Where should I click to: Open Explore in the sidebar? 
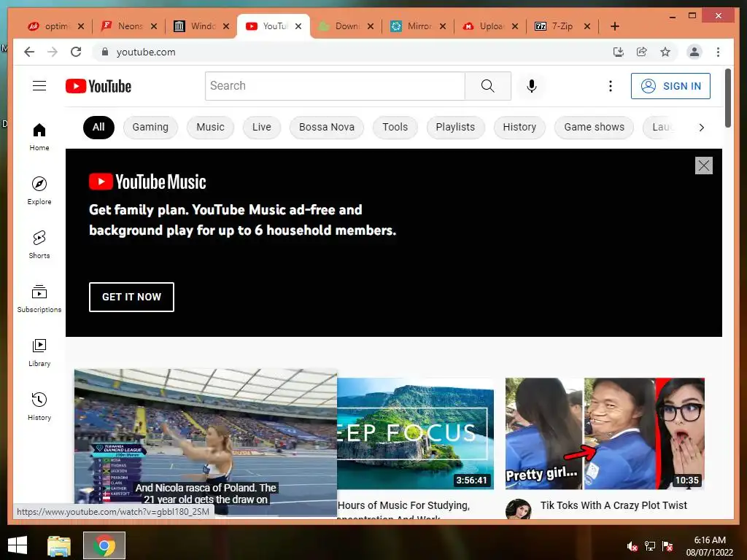[x=39, y=190]
